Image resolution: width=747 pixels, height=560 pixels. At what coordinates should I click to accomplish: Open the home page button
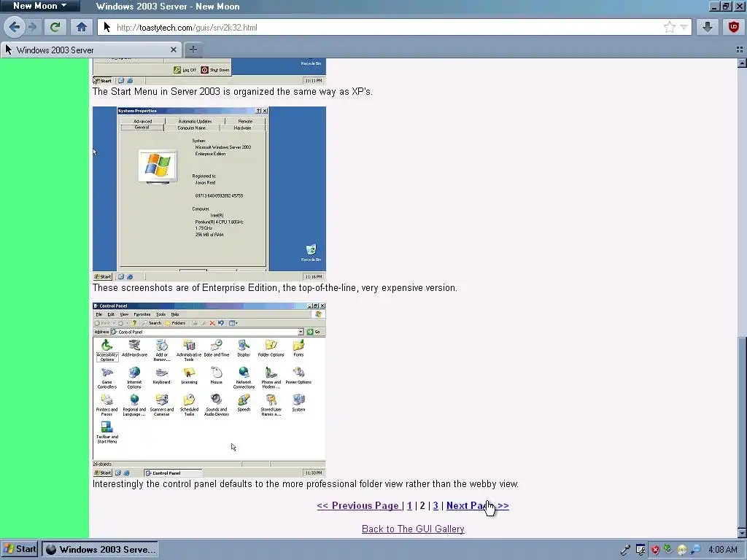[x=82, y=27]
